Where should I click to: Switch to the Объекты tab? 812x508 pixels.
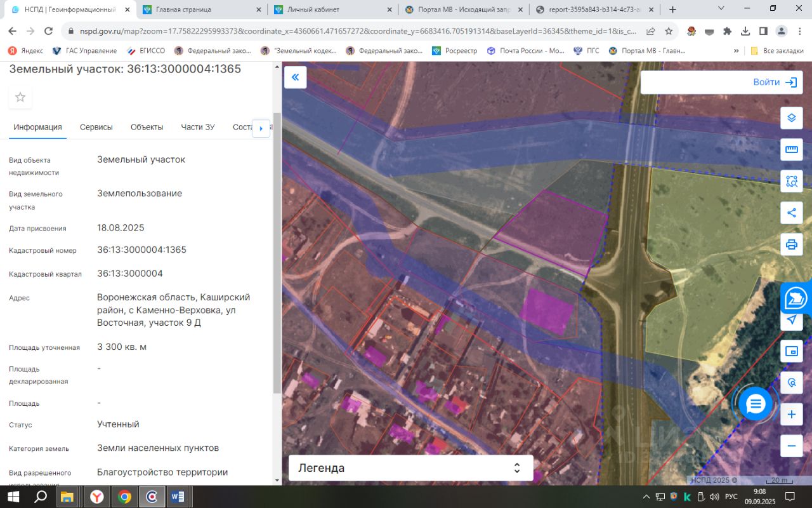pyautogui.click(x=147, y=127)
